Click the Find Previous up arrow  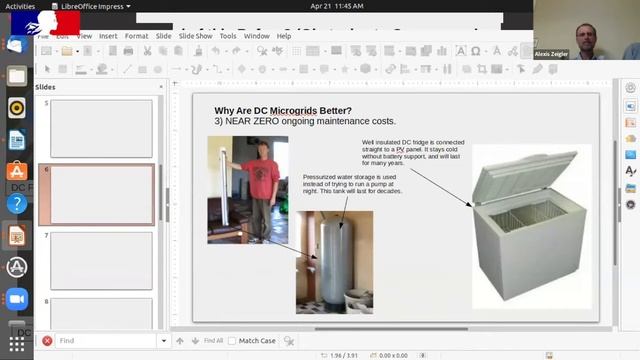(x=180, y=341)
